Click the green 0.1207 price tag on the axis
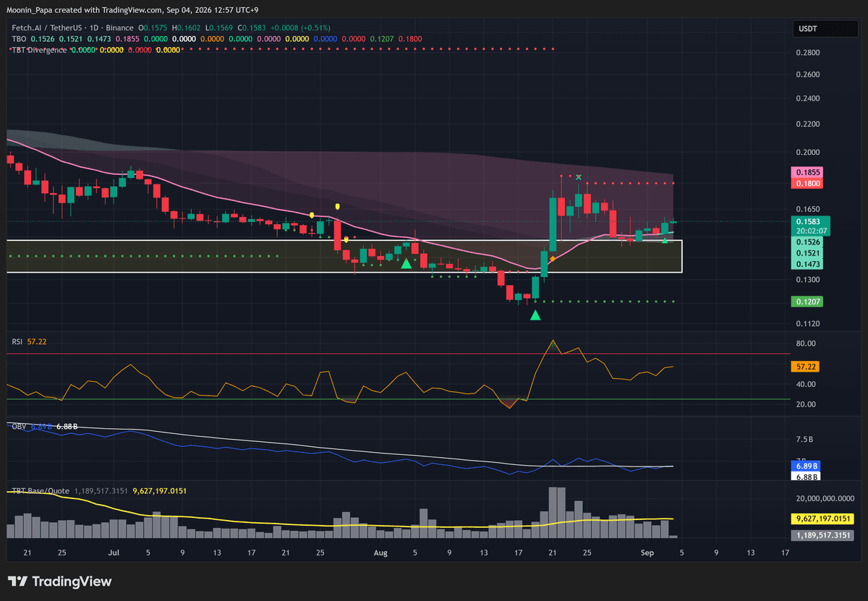The width and height of the screenshot is (868, 601). tap(807, 301)
